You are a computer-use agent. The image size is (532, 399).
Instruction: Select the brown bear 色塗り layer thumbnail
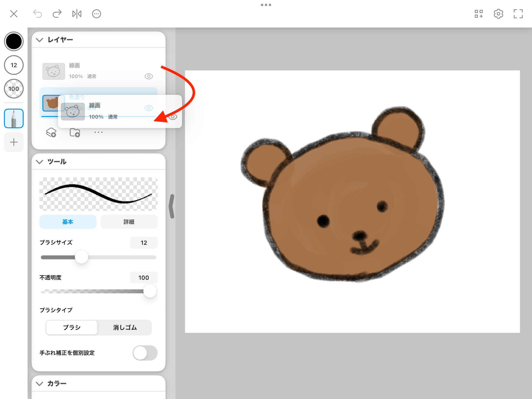tap(51, 103)
